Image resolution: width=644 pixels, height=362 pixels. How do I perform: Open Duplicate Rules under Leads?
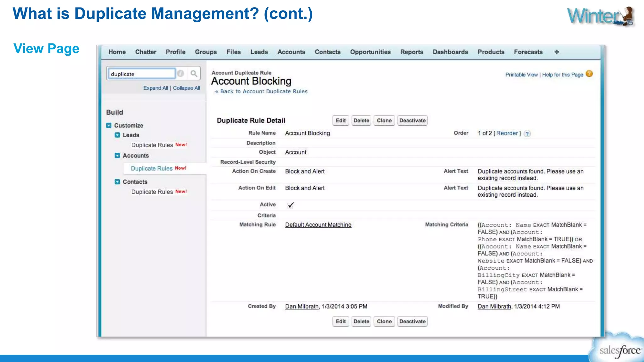[152, 145]
